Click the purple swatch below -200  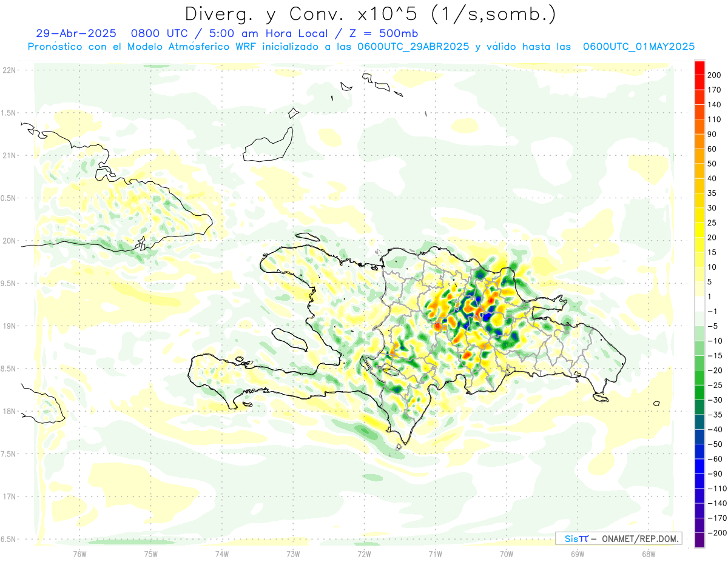tap(699, 540)
